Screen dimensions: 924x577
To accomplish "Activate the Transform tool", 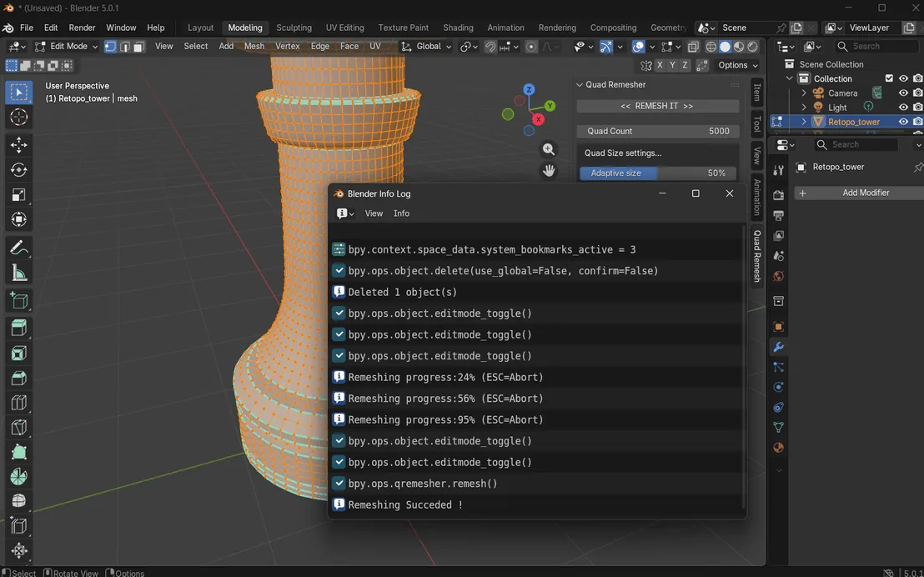I will pyautogui.click(x=19, y=219).
